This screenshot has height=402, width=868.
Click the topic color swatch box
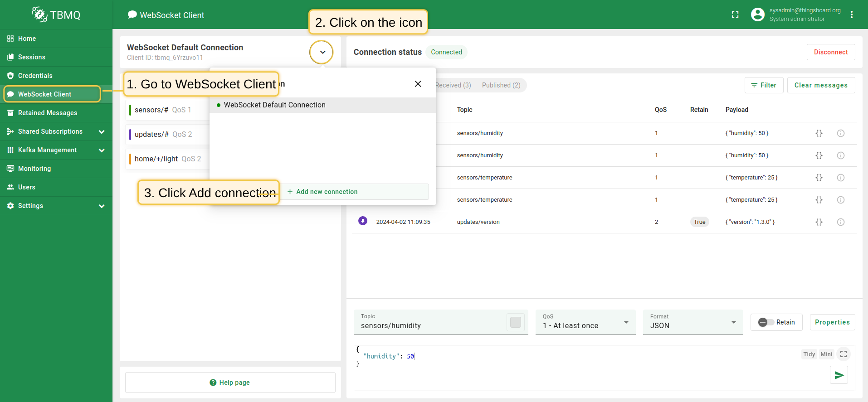515,322
